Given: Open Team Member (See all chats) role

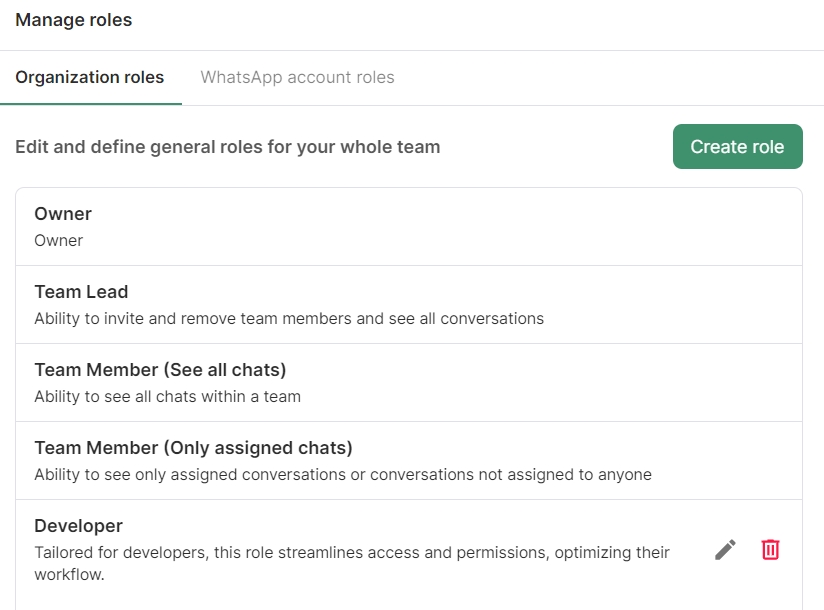Looking at the screenshot, I should 160,370.
